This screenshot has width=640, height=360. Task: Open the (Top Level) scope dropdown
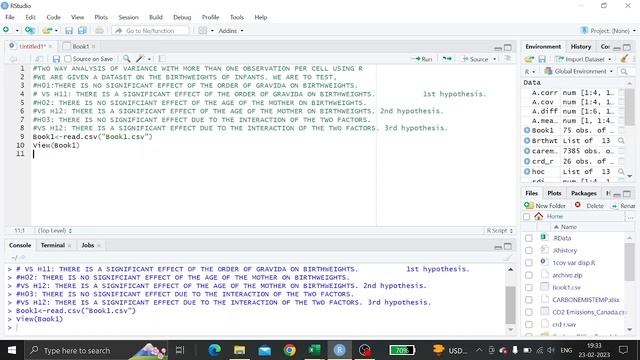click(x=55, y=231)
